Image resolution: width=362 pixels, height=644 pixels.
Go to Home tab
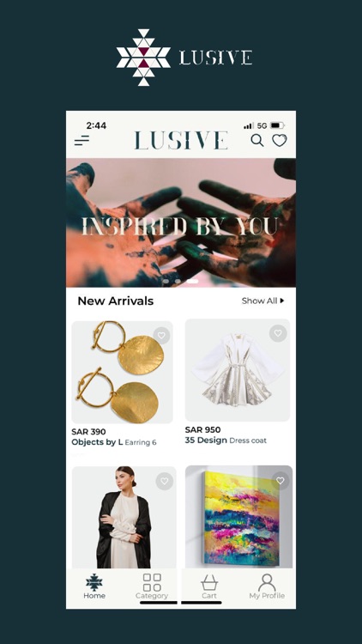click(x=94, y=586)
